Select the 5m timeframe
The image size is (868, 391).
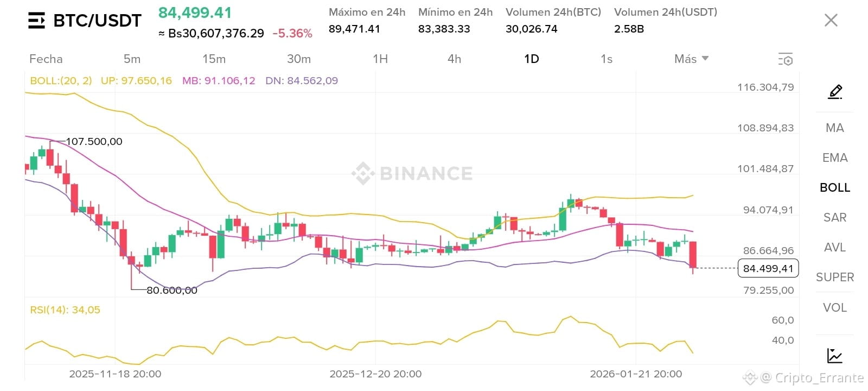point(132,59)
